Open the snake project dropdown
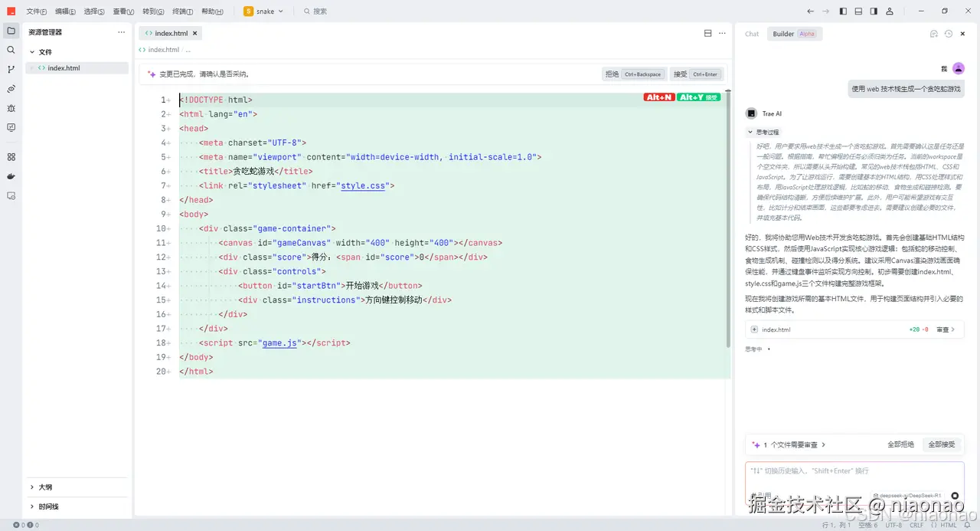The height and width of the screenshot is (531, 980). tap(263, 11)
